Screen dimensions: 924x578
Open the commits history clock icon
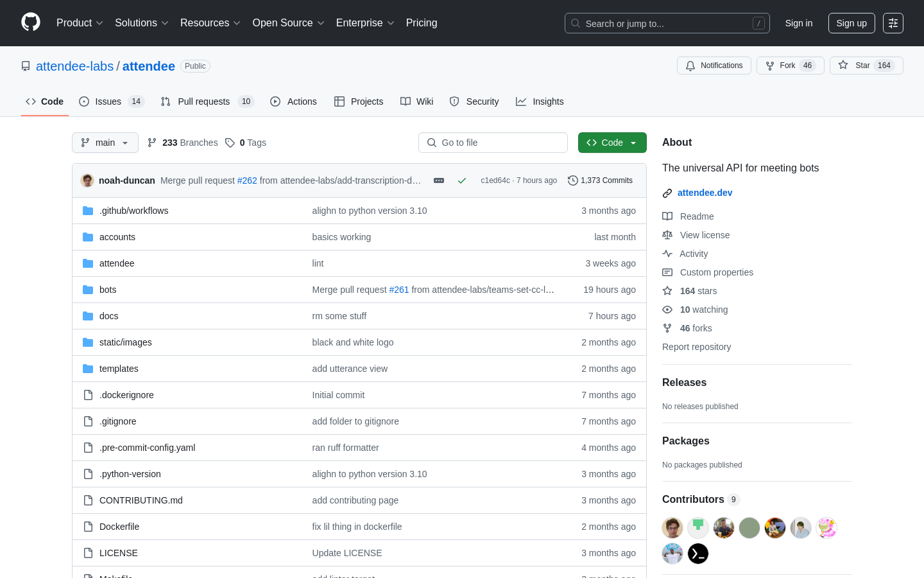(573, 180)
